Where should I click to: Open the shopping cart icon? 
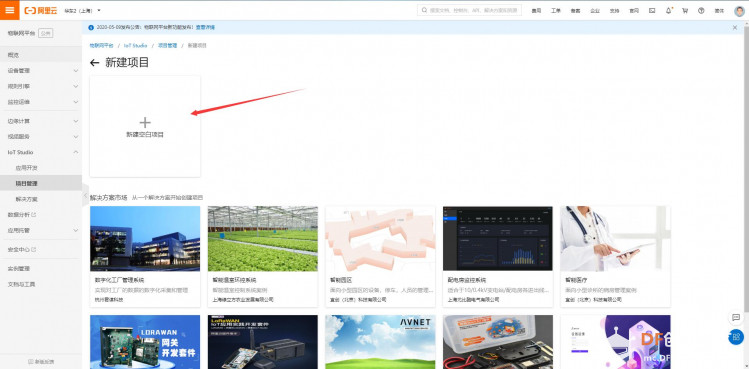click(x=685, y=11)
